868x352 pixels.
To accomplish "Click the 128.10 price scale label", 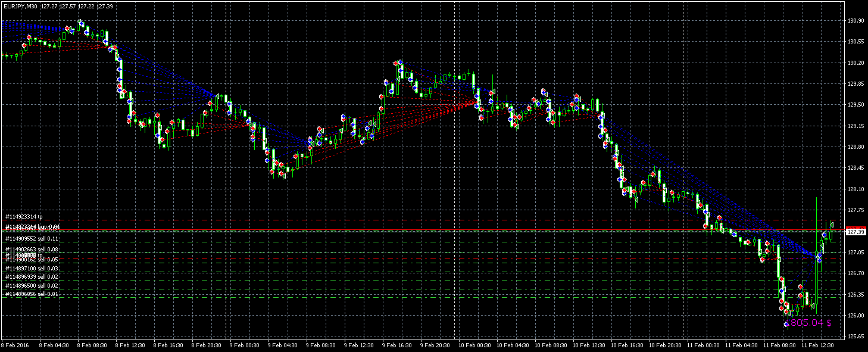I will coord(856,189).
